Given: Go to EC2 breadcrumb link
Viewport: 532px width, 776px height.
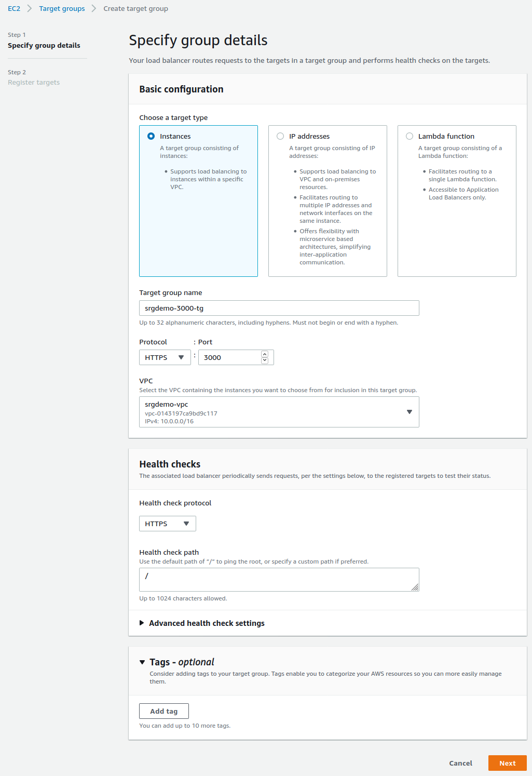Looking at the screenshot, I should tap(14, 9).
